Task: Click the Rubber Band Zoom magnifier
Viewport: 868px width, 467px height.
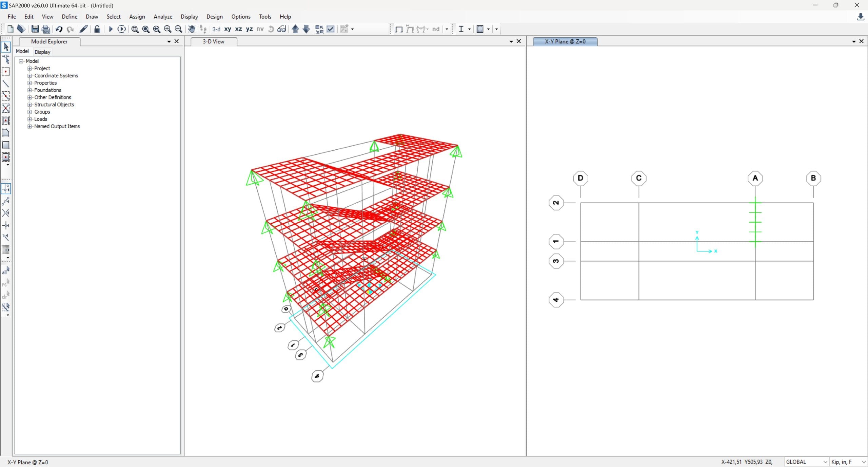Action: tap(135, 29)
